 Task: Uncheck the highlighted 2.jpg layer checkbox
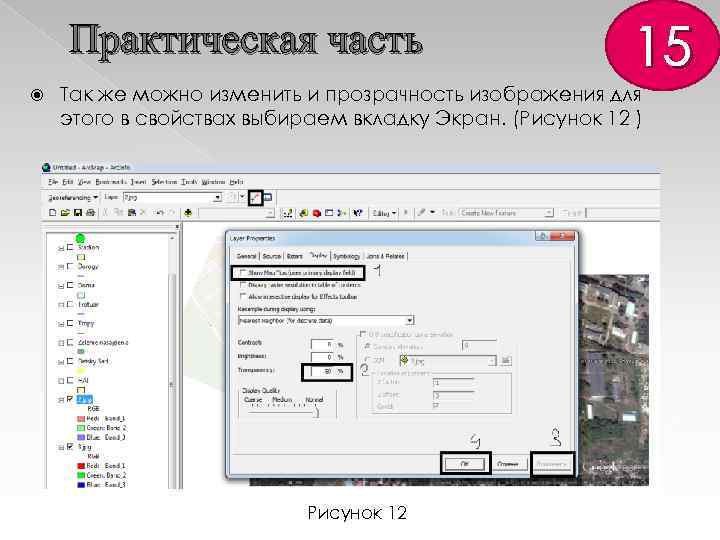click(x=70, y=399)
